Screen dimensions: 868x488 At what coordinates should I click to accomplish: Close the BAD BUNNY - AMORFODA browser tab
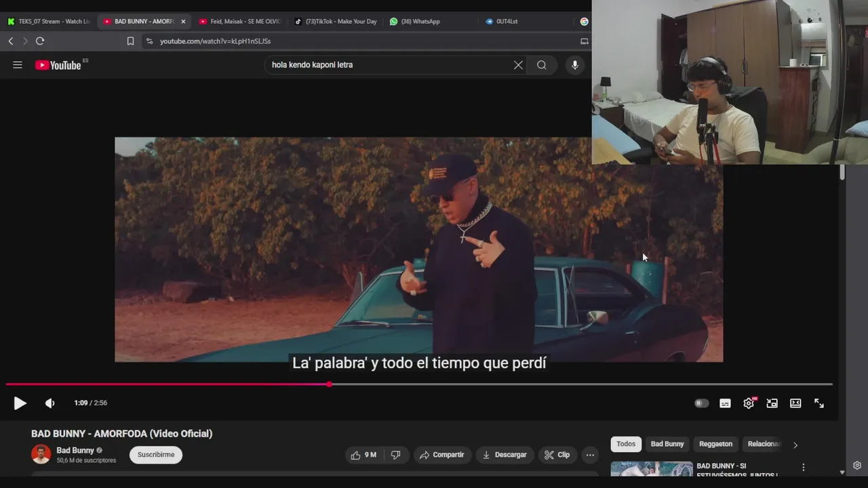[x=183, y=22]
